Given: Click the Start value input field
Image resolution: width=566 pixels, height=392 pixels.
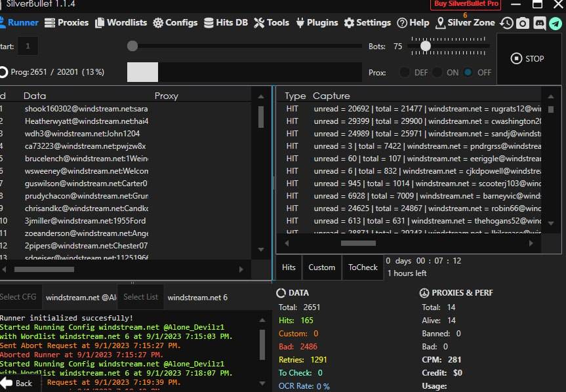Looking at the screenshot, I should 28,47.
